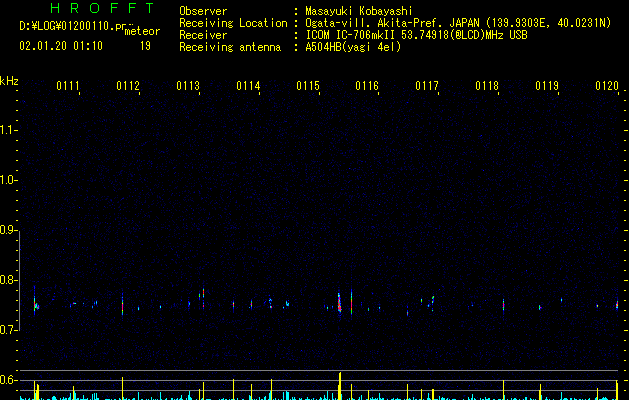The height and width of the screenshot is (400, 629).
Task: Click the HROFFT title text
Action: coord(102,8)
